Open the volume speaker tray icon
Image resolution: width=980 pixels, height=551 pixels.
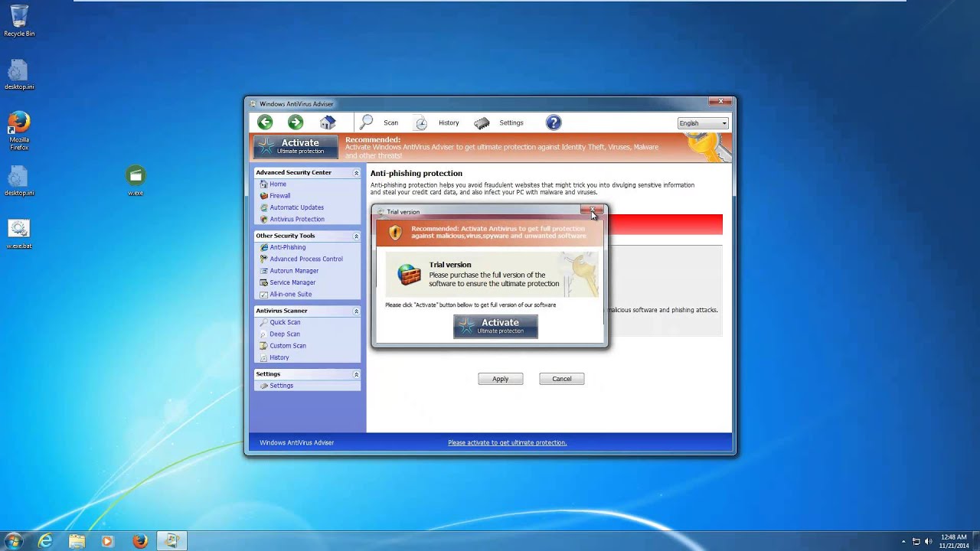[x=929, y=541]
